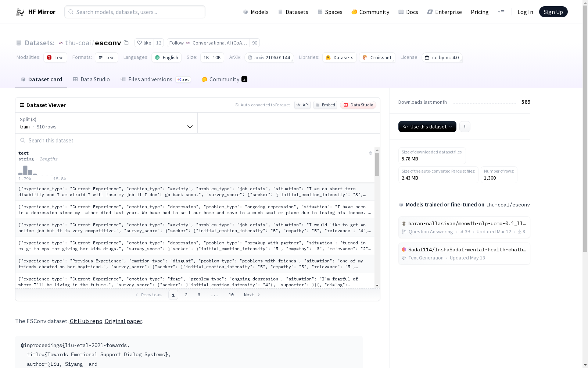Expand the Split train dropdown
588x368 pixels.
pyautogui.click(x=107, y=123)
